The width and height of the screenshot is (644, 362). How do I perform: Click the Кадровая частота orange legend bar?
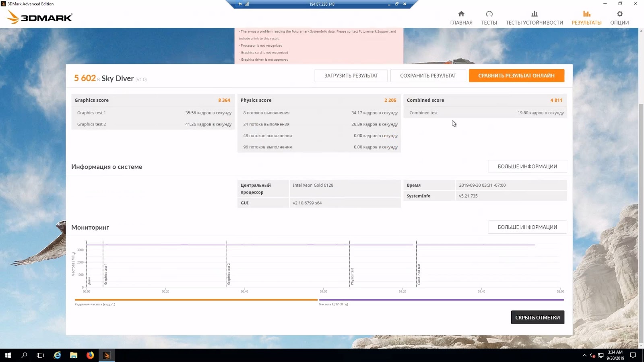[x=196, y=300]
